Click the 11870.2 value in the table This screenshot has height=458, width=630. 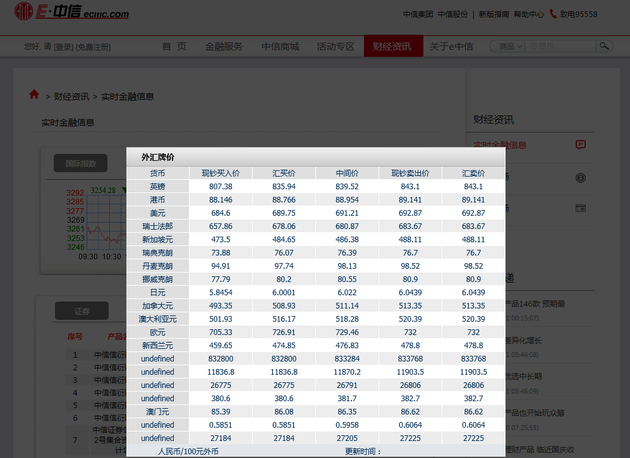click(347, 372)
